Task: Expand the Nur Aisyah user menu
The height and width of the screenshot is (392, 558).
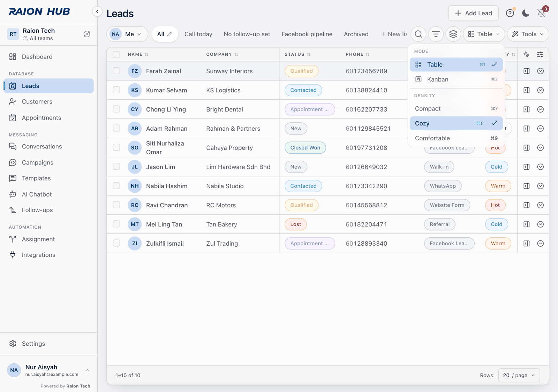Action: point(48,370)
